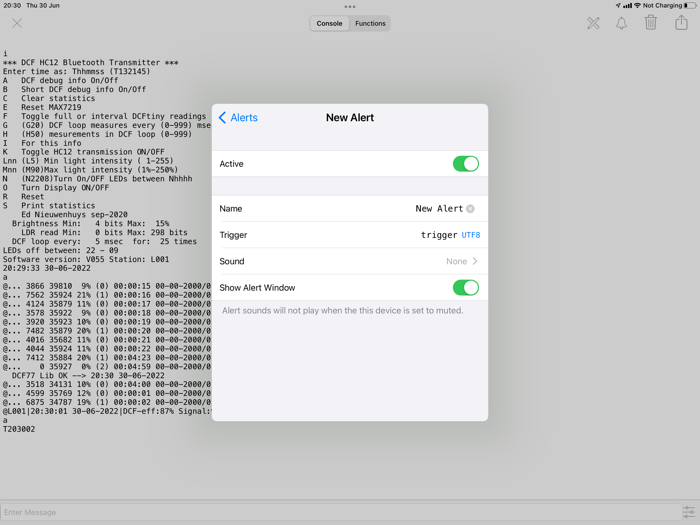Viewport: 700px width, 525px height.
Task: Select line 'Software version: V055 Station: L001'
Action: (86, 259)
